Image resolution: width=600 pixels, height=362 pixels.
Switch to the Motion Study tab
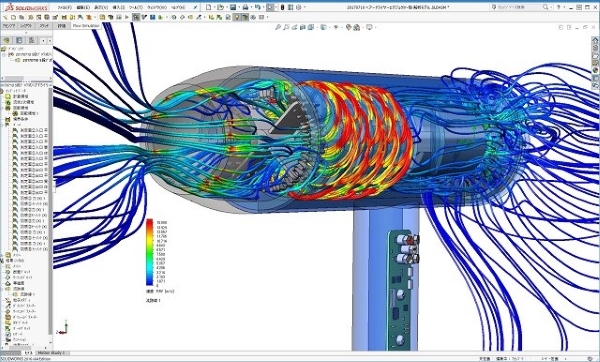[x=51, y=353]
